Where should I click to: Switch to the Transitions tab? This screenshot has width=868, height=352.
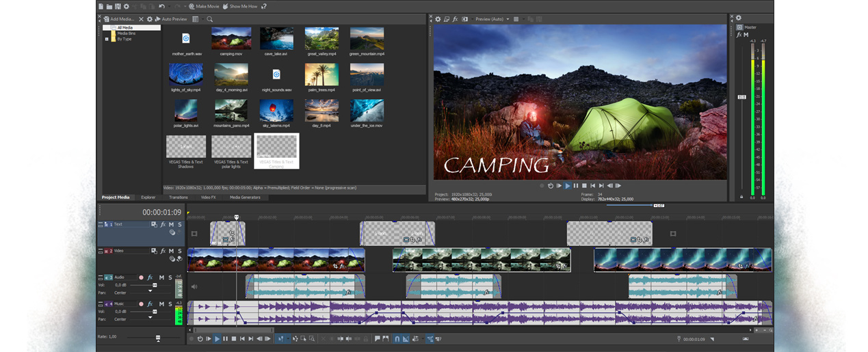[178, 198]
